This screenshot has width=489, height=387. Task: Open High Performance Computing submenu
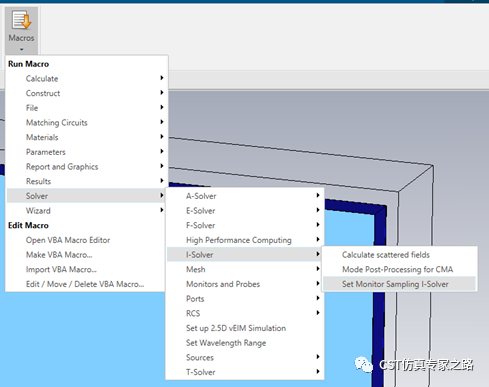click(x=245, y=240)
